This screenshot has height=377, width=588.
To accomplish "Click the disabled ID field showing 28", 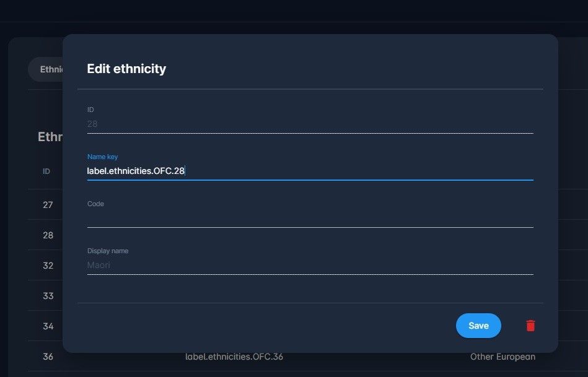I will coord(310,124).
